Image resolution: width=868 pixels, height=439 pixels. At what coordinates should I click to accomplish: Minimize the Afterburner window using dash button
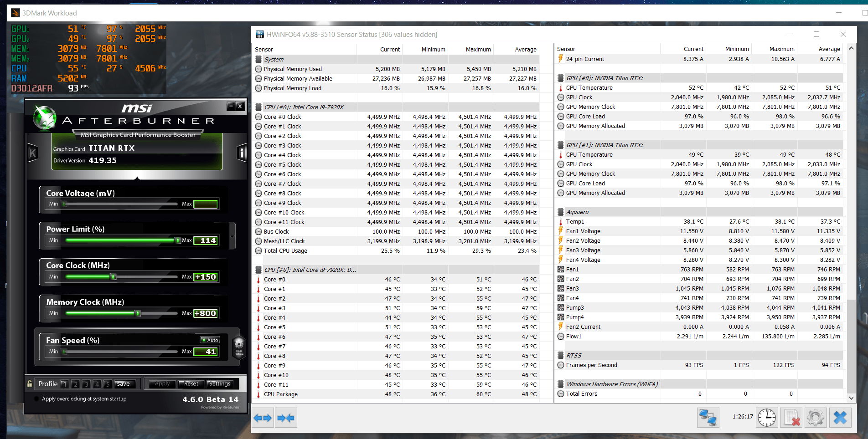(231, 106)
